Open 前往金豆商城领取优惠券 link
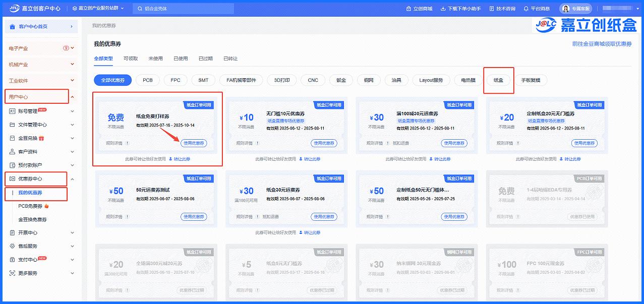 [x=602, y=44]
